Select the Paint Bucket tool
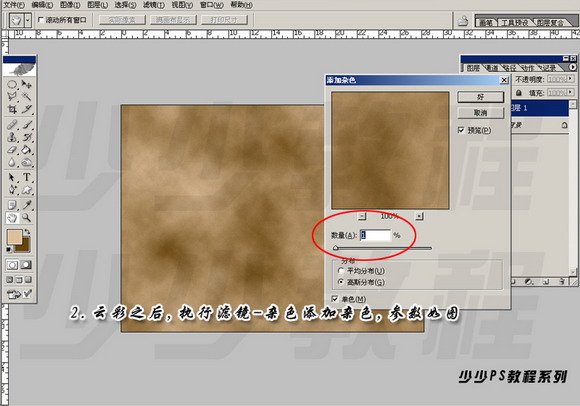 pyautogui.click(x=27, y=149)
